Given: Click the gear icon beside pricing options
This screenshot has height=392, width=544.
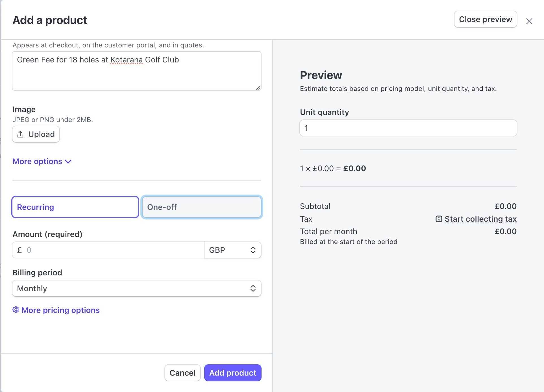Looking at the screenshot, I should pos(16,310).
